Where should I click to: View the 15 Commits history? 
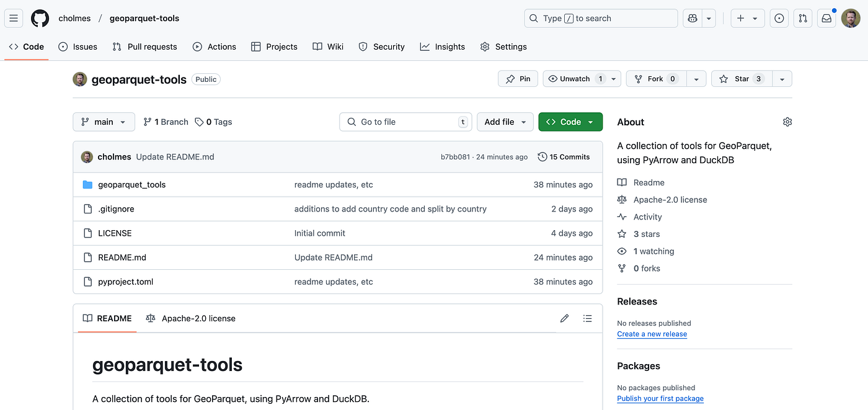[x=564, y=157]
